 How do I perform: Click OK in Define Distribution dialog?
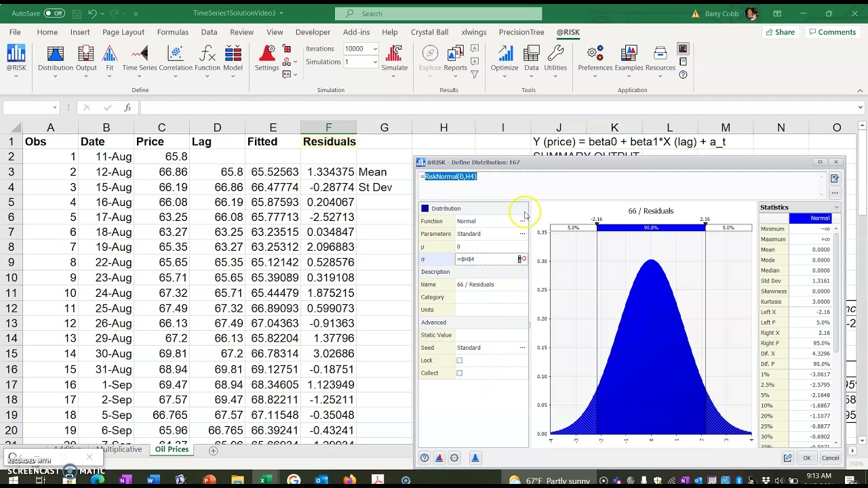point(807,458)
